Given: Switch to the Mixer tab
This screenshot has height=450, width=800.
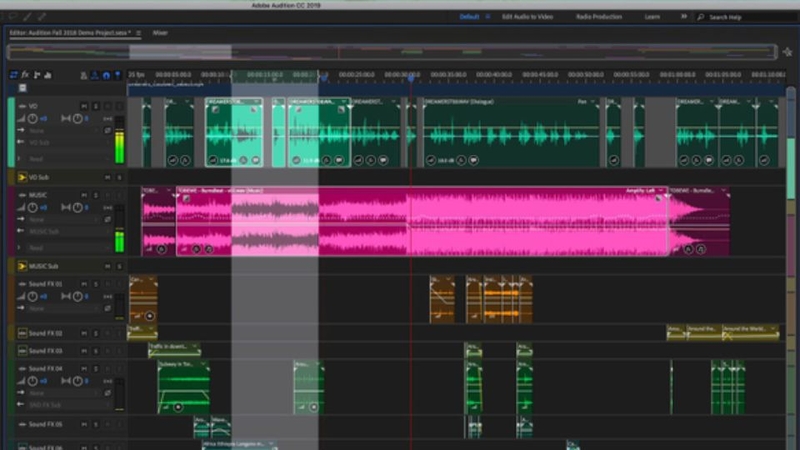Looking at the screenshot, I should tap(160, 33).
